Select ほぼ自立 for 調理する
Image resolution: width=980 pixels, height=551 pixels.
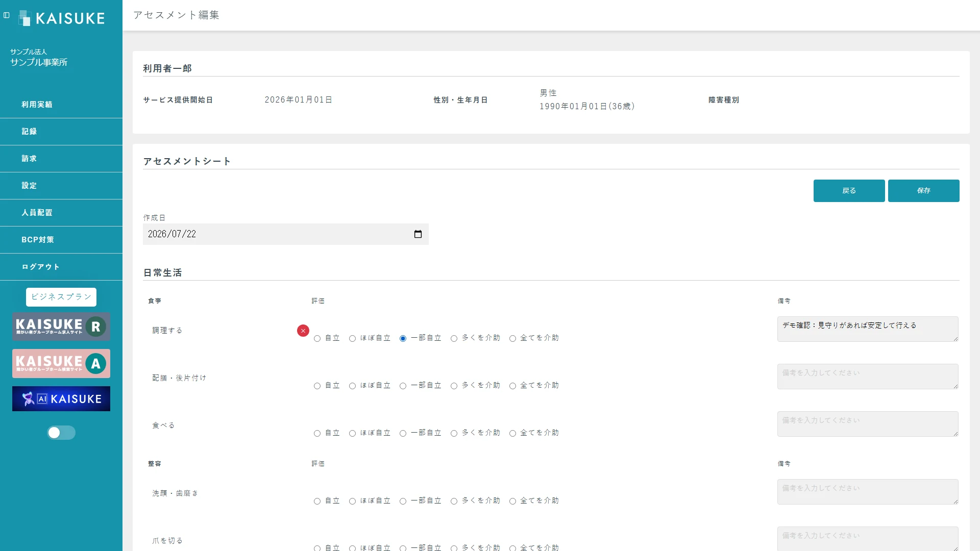[x=352, y=338]
